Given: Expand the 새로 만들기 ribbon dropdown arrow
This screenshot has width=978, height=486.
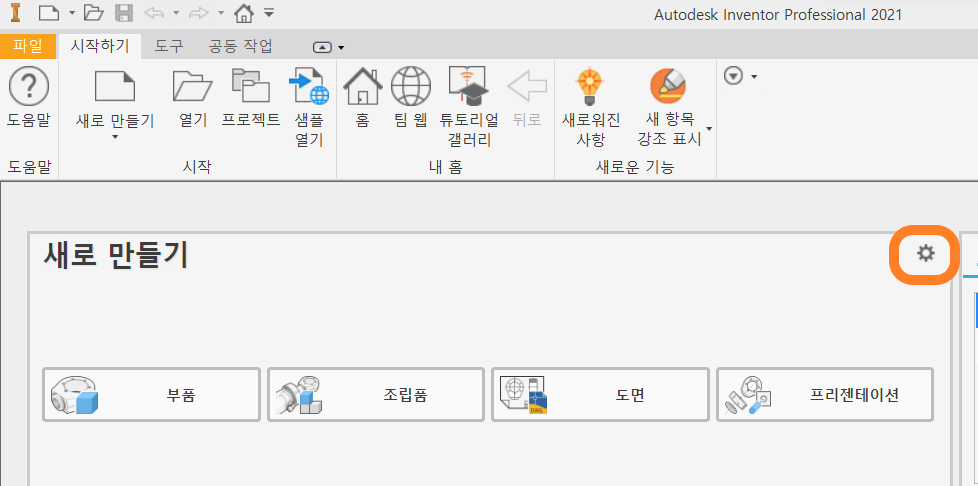Looking at the screenshot, I should pos(115,136).
